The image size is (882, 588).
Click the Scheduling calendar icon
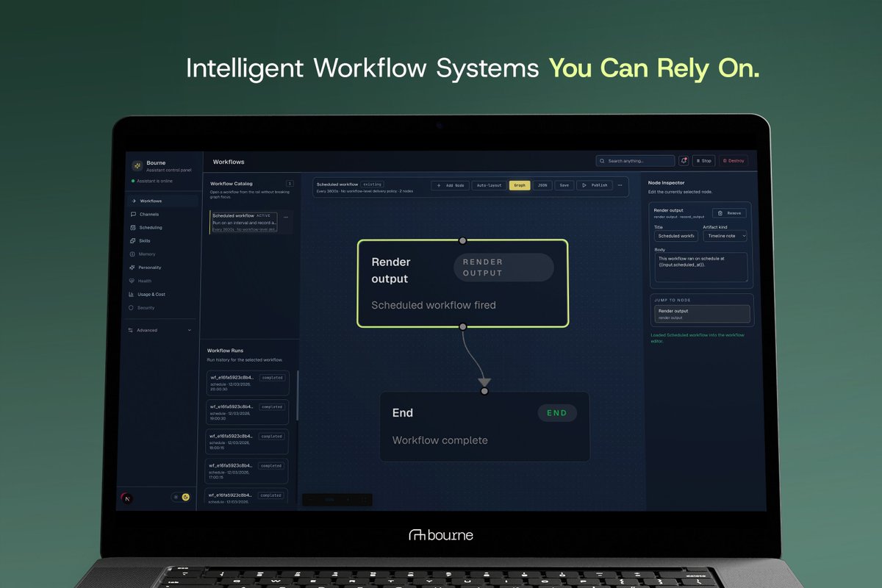[x=132, y=228]
